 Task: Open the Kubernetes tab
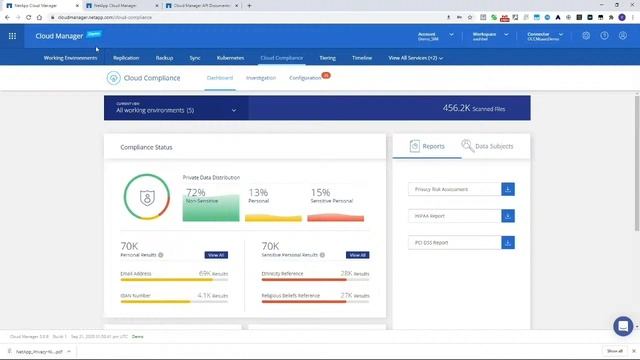point(230,58)
